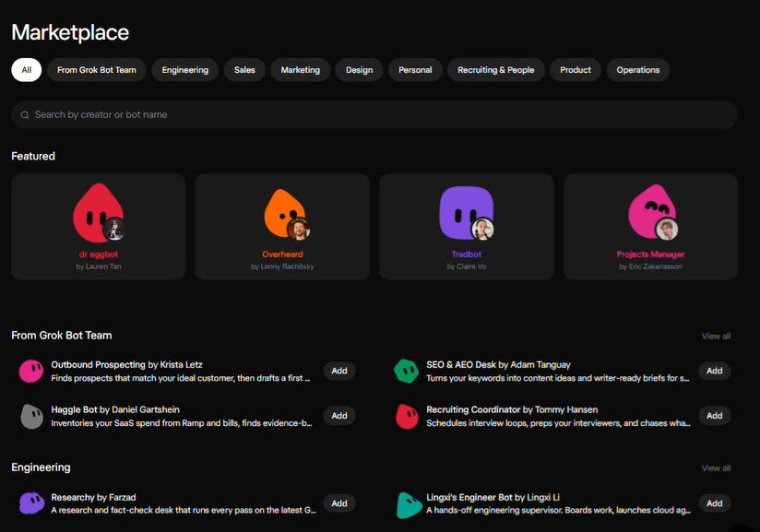This screenshot has height=532, width=760.
Task: Click the purple Researchy bot icon
Action: [32, 503]
